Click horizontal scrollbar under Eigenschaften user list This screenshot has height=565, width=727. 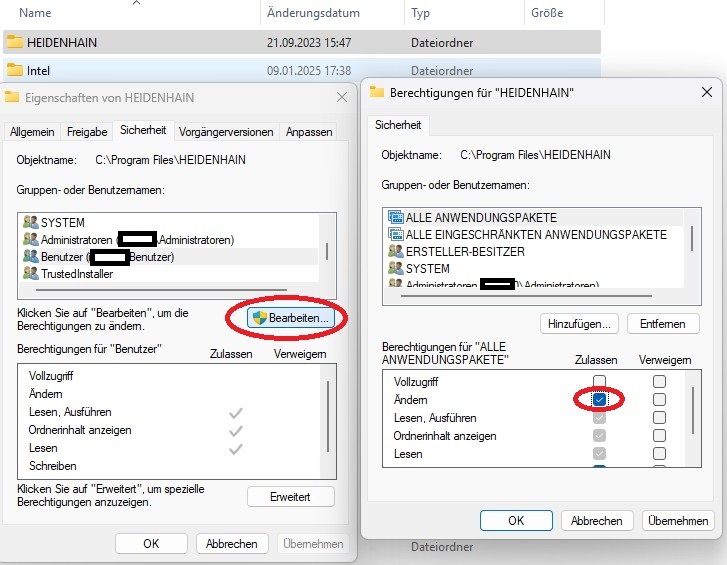[x=161, y=290]
